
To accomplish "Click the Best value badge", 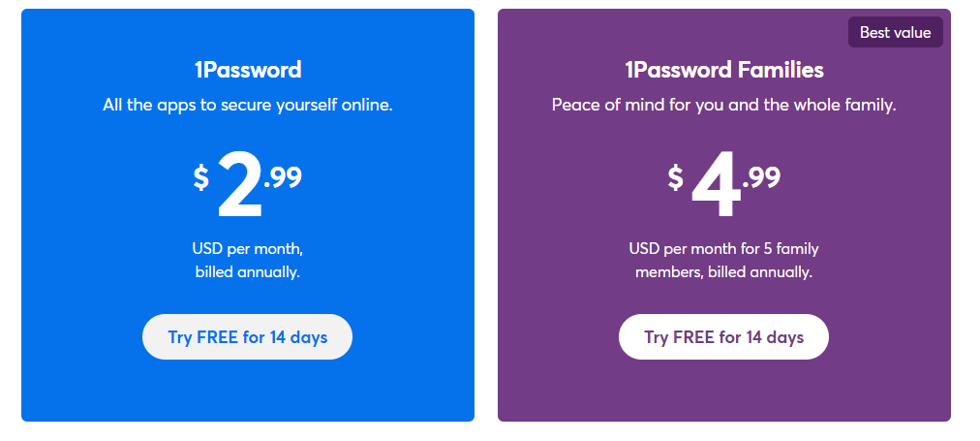I will tap(895, 32).
